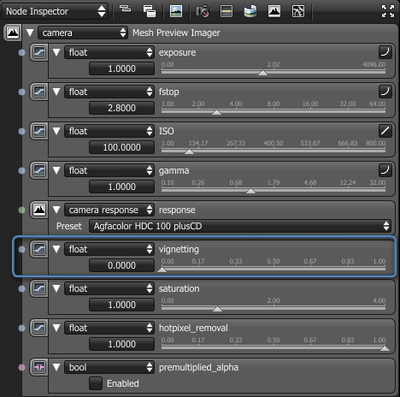
Task: Click the saturation slider handle
Action: pos(217,309)
